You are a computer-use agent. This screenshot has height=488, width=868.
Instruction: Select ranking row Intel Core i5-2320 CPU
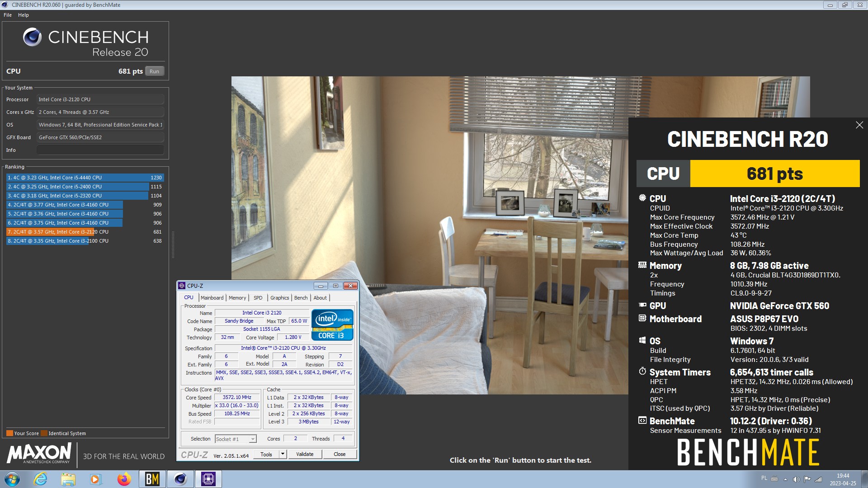[85, 196]
